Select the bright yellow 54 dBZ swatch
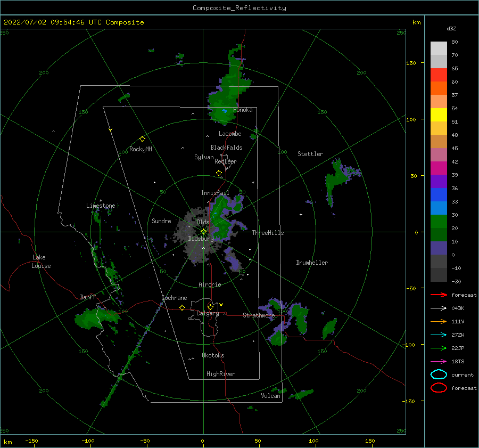This screenshot has height=448, width=479. 439,115
